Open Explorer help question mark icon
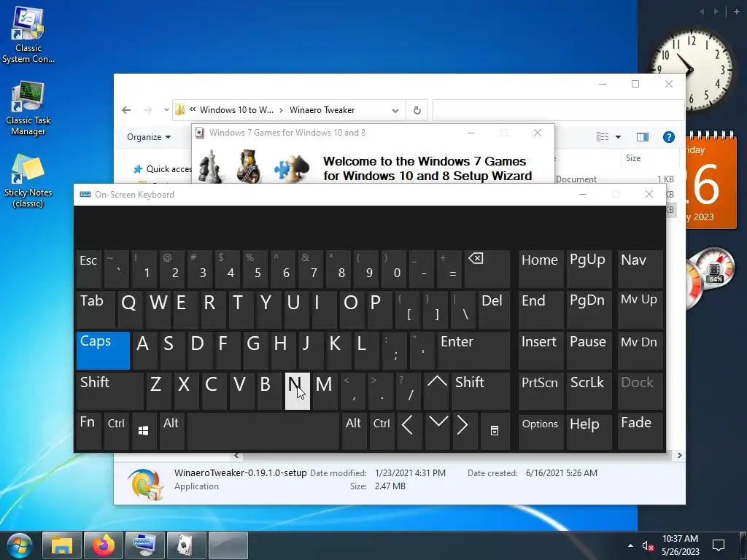The width and height of the screenshot is (747, 560). coord(669,137)
